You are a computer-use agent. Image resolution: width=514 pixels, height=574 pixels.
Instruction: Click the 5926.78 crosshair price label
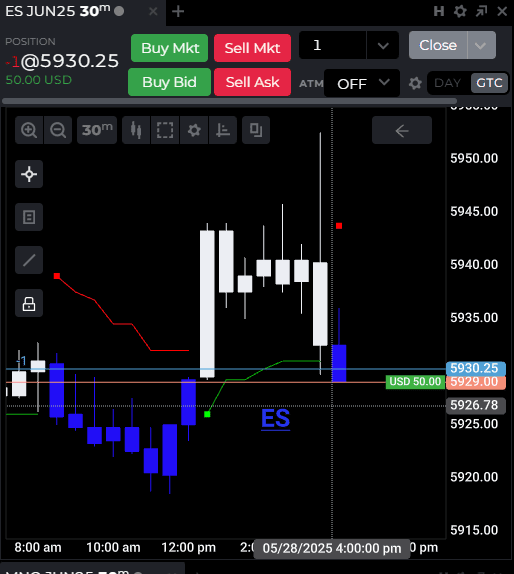476,405
